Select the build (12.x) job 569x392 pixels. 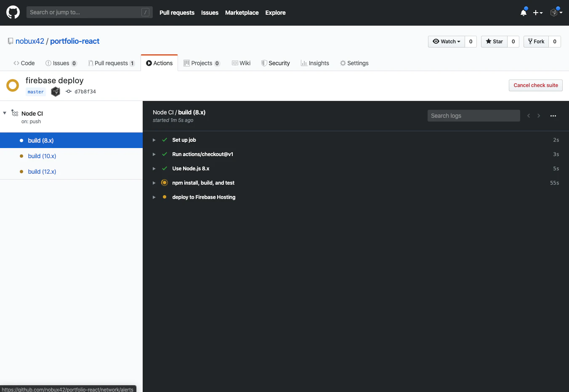72,172
